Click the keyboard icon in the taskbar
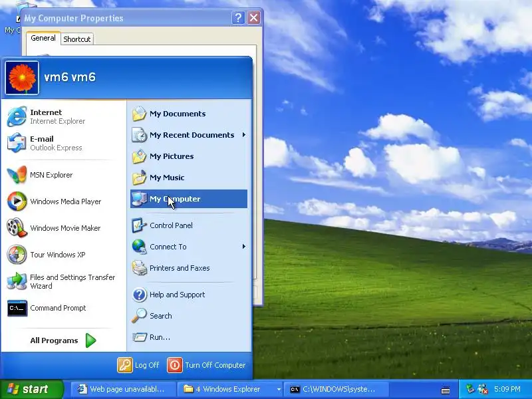Viewport: 532px width, 399px height. (x=446, y=390)
